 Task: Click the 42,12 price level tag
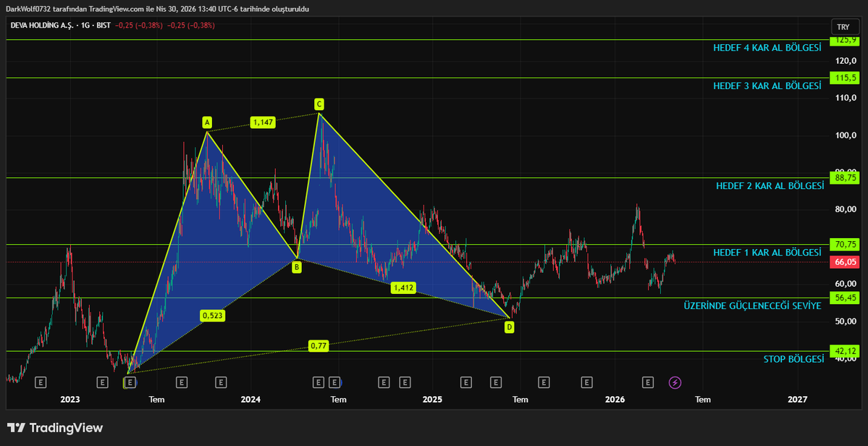(x=843, y=351)
